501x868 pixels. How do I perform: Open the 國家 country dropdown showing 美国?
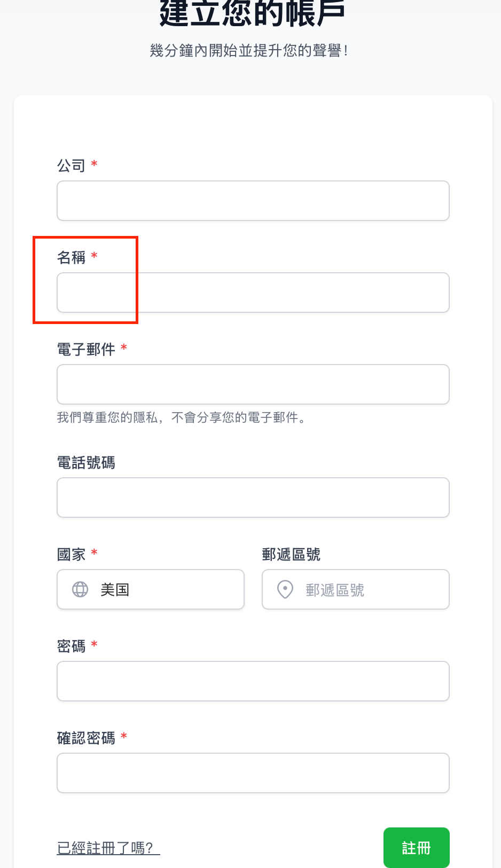151,589
